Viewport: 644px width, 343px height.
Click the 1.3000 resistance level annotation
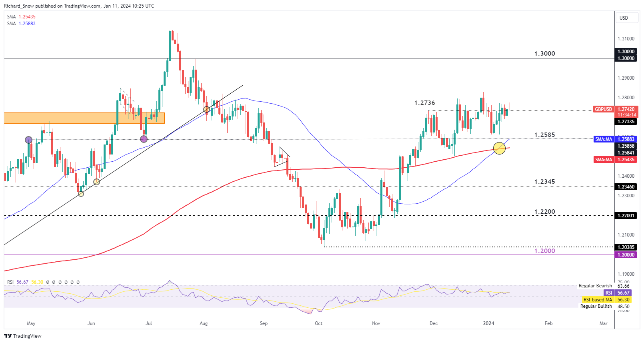[x=544, y=54]
